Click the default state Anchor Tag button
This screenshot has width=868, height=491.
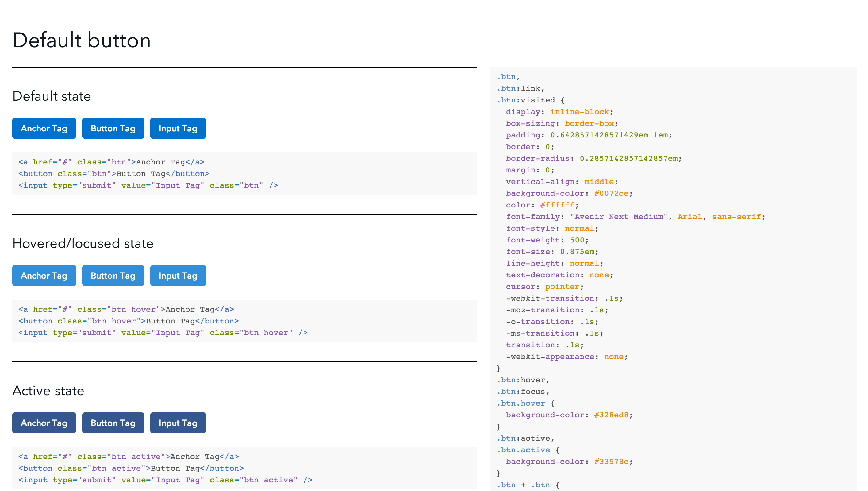(x=44, y=128)
